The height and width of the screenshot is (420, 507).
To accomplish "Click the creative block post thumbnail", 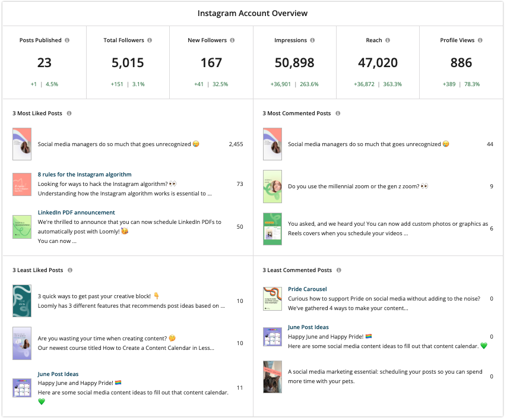I will click(x=22, y=301).
